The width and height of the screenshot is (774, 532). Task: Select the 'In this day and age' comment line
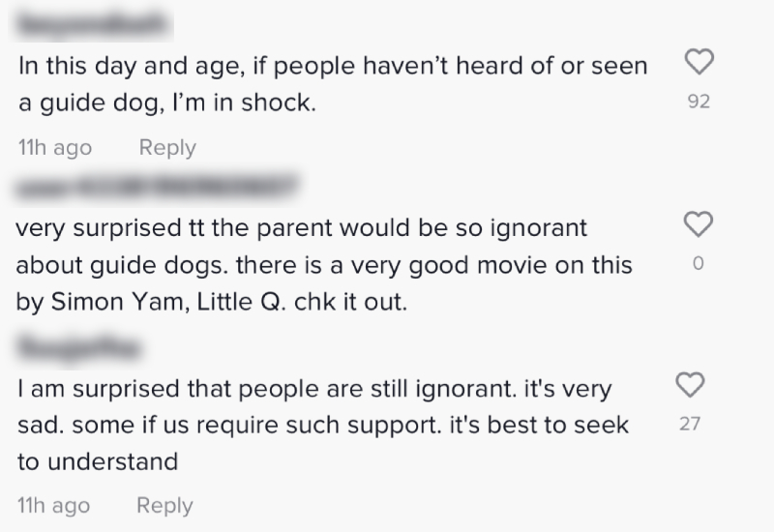point(333,67)
